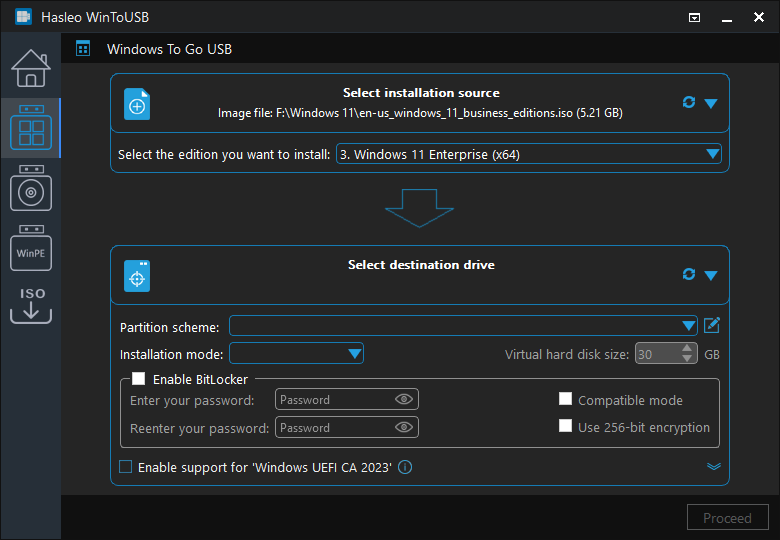Expand the installation source dropdown arrow

pyautogui.click(x=711, y=103)
